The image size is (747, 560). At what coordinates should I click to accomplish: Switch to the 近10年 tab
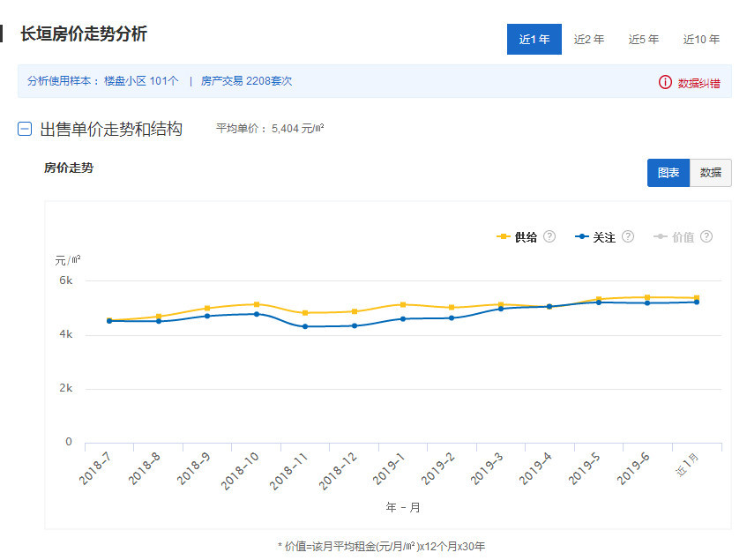coord(701,39)
